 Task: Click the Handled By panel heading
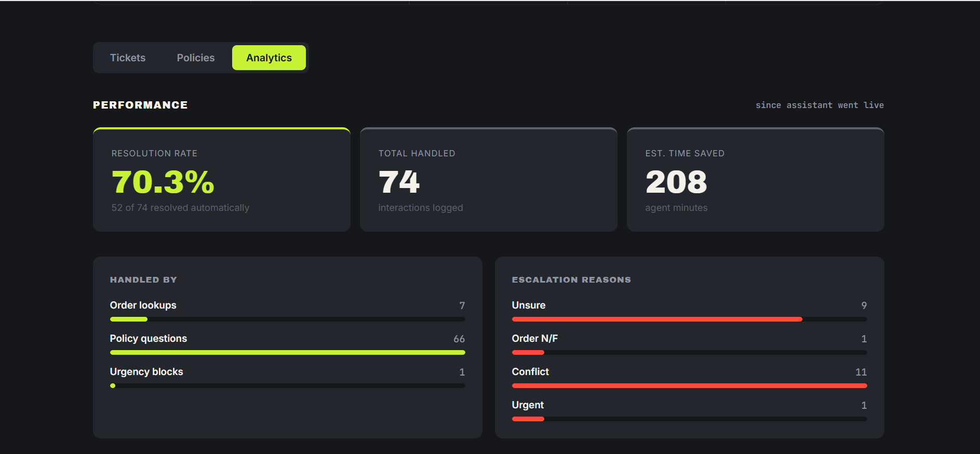click(x=143, y=279)
